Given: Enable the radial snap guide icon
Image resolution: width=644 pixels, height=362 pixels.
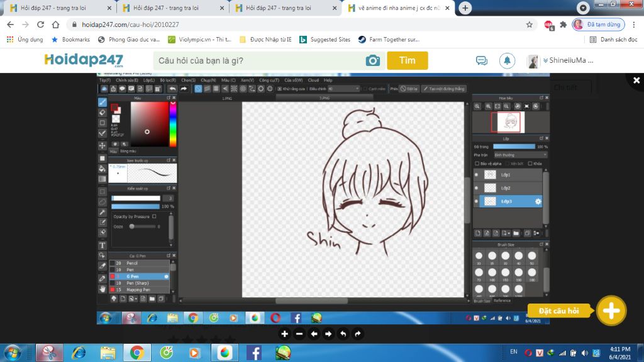Looking at the screenshot, I should pyautogui.click(x=234, y=89).
